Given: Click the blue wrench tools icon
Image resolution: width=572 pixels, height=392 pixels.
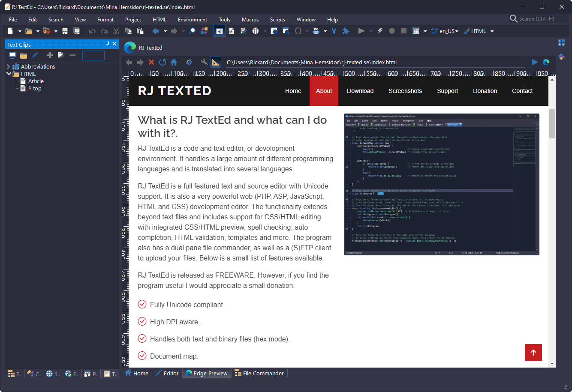Looking at the screenshot, I should 334,31.
